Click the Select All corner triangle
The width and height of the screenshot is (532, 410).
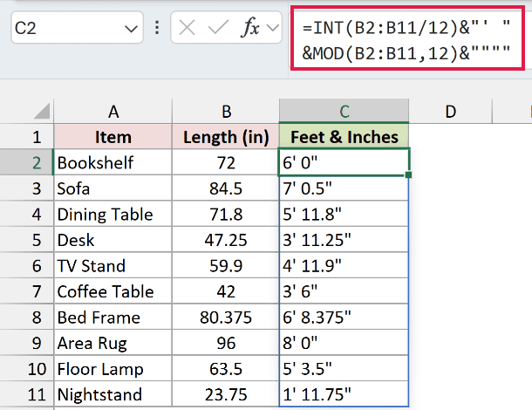coord(42,112)
